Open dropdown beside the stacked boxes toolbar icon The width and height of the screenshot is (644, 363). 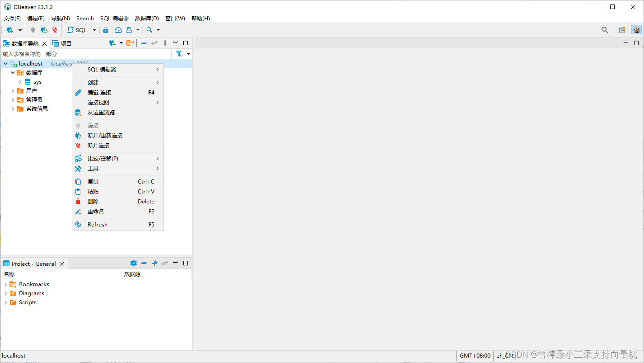pos(138,30)
